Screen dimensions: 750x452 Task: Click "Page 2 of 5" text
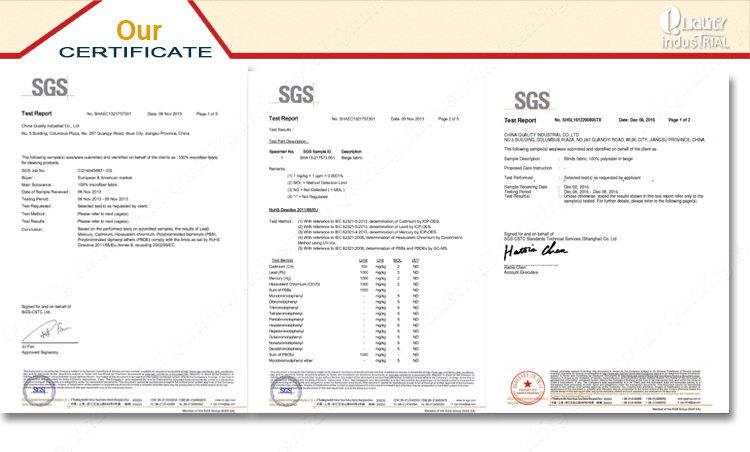(x=448, y=119)
